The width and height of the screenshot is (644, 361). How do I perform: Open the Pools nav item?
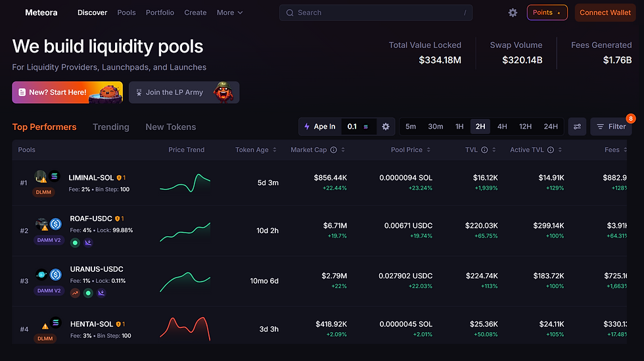tap(126, 12)
